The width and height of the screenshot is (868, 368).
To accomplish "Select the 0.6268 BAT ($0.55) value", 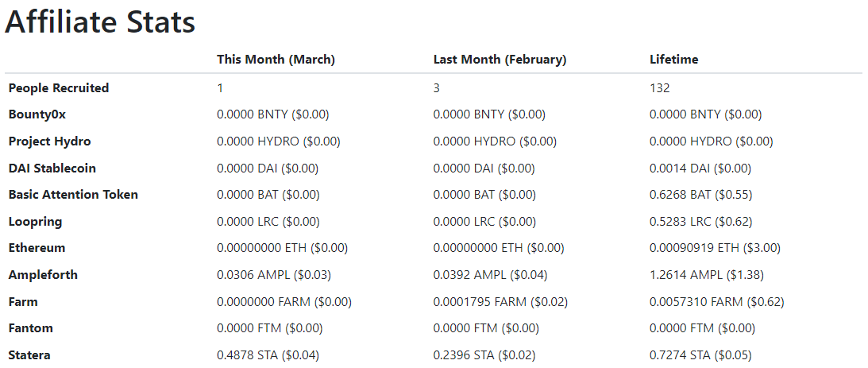I will [x=700, y=195].
